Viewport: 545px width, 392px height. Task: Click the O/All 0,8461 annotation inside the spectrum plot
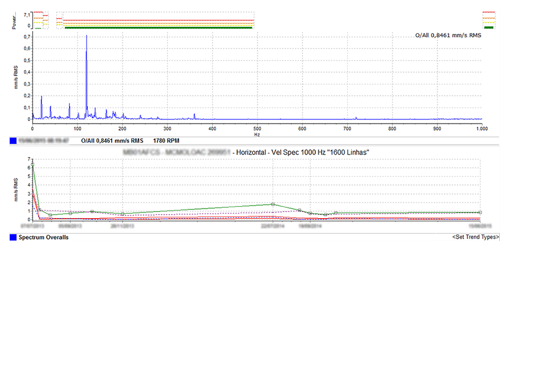(x=448, y=35)
